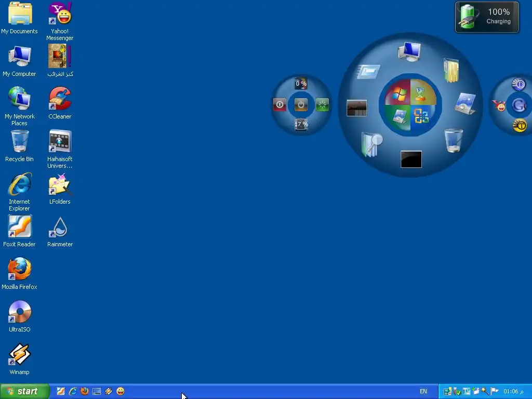Click the recycle bin icon in large orb

click(454, 140)
